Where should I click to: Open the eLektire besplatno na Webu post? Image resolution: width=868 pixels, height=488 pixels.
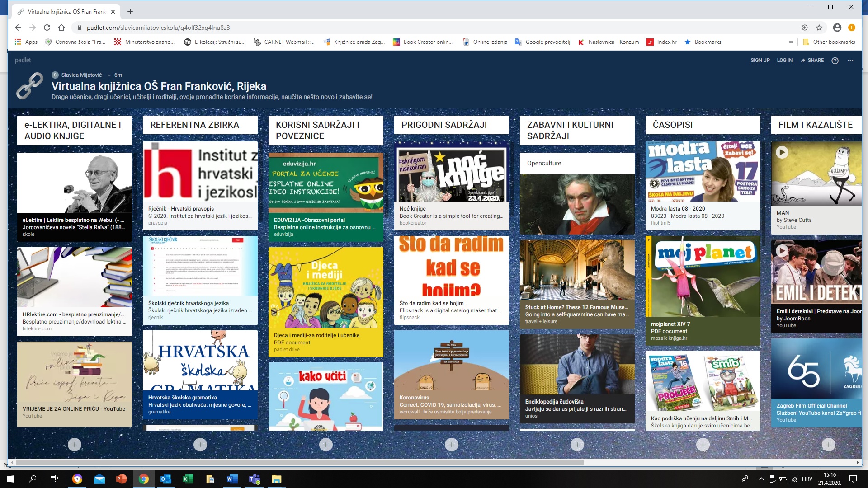pos(75,197)
